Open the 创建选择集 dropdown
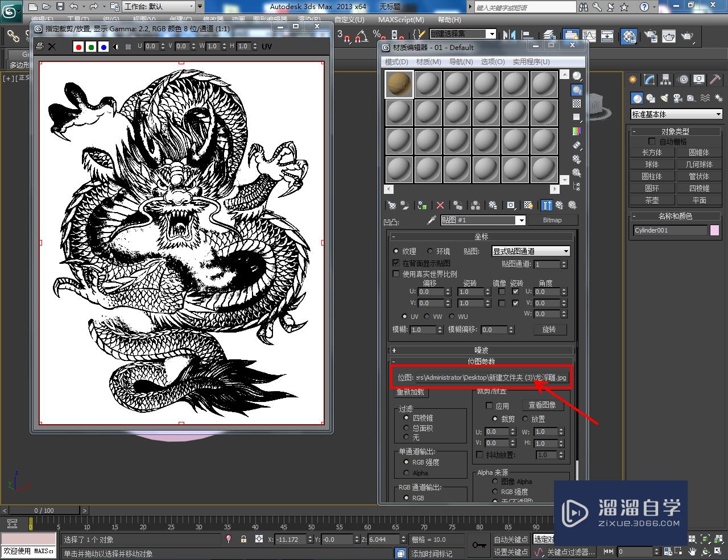Screen dimensions: 728x560 [463, 34]
